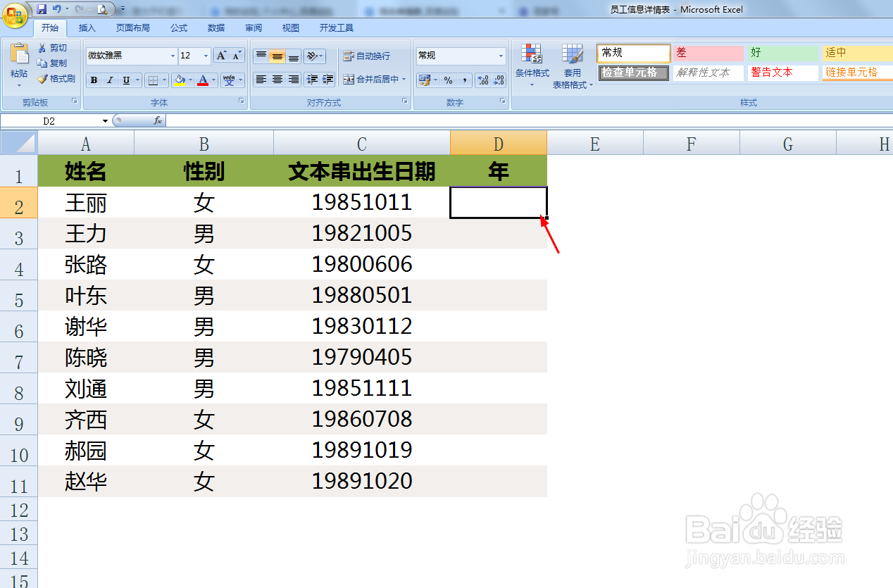Expand the font color dropdown arrow
The height and width of the screenshot is (588, 893).
tap(214, 80)
